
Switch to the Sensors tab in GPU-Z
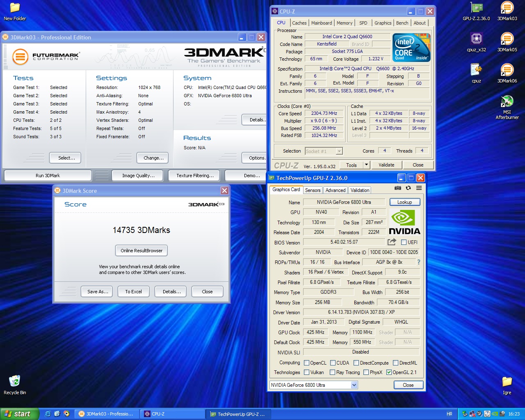(x=313, y=190)
